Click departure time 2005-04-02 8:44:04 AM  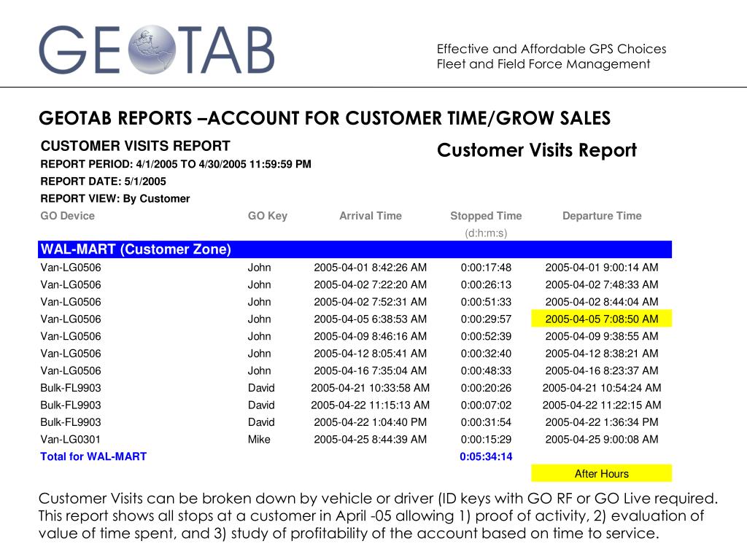[x=602, y=301]
